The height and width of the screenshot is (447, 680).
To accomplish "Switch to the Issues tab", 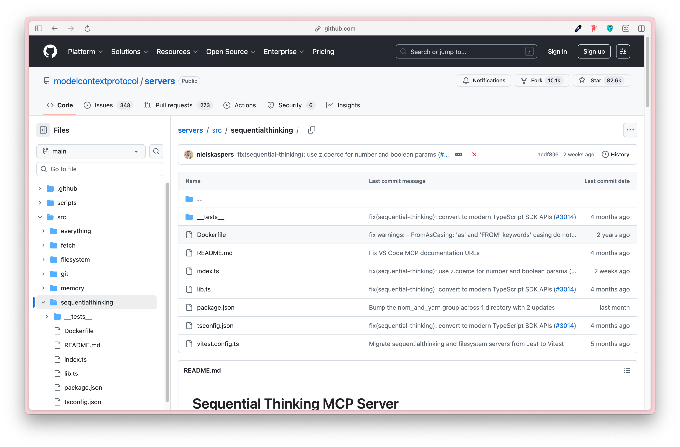I will pyautogui.click(x=108, y=105).
